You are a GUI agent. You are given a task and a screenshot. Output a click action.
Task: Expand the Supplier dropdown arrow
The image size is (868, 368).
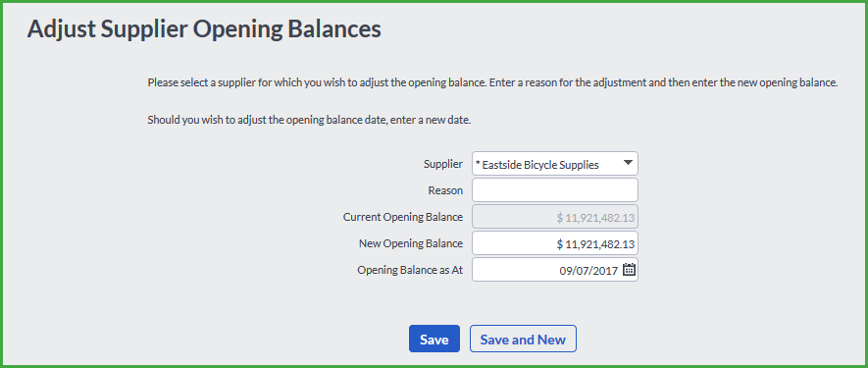click(628, 163)
